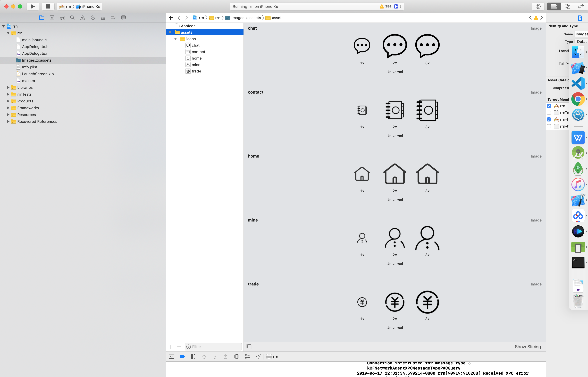Select the Debug navigator gauge icon
This screenshot has height=377, width=588.
tap(103, 18)
